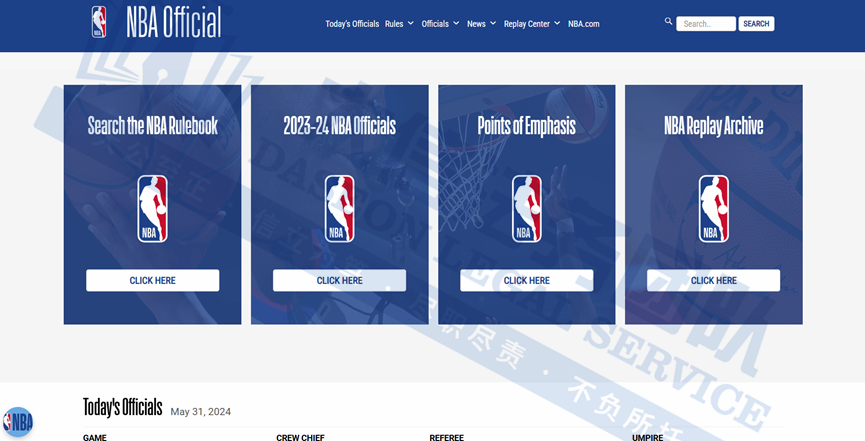Click the NBA logo in the header
Screen dimensions: 865x441
tap(99, 22)
